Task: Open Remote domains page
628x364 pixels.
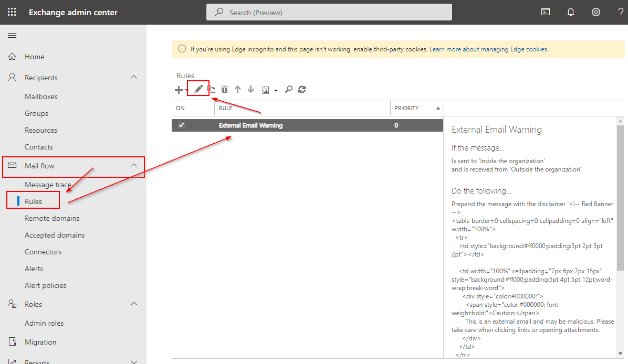Action: 52,218
